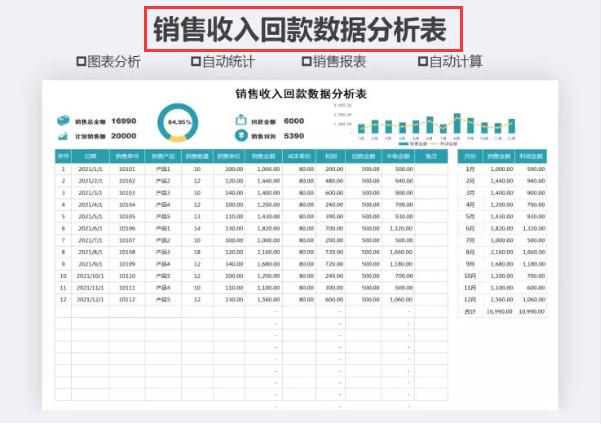This screenshot has height=424, width=601.
Task: Select date cell 2021/9/1
Action: click(x=90, y=264)
